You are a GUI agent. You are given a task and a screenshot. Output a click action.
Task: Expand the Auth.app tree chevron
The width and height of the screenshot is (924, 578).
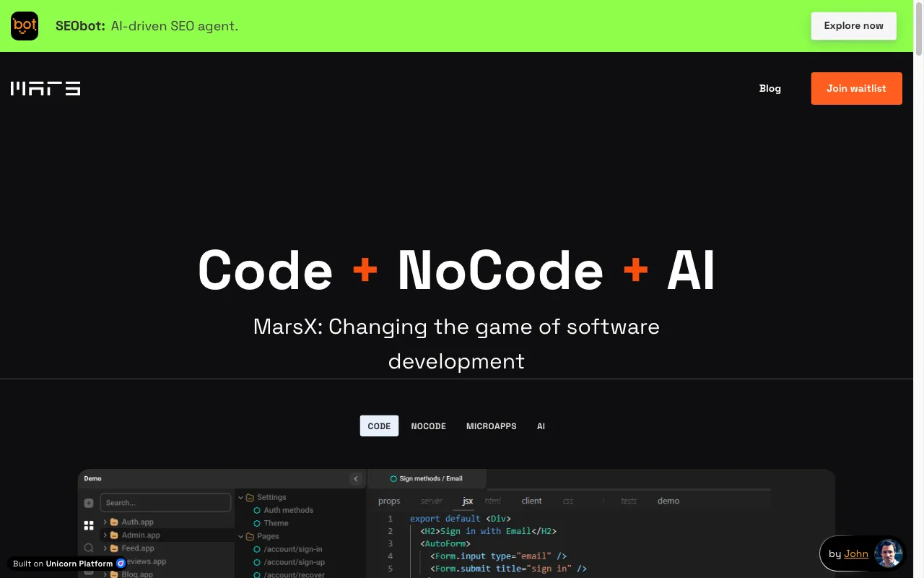pyautogui.click(x=105, y=522)
